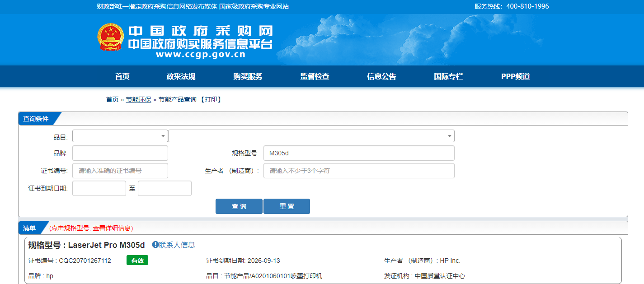Go to 政采法规 in navigation bar

tap(181, 76)
